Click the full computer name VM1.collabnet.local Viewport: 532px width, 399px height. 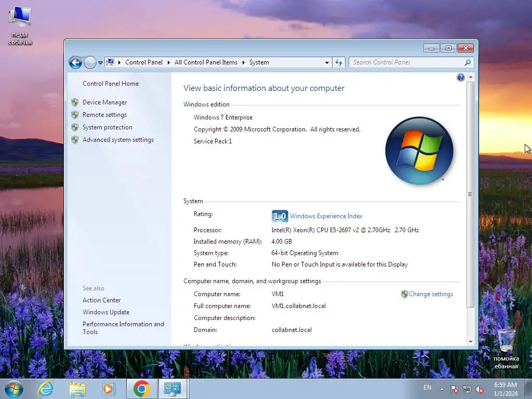point(299,306)
